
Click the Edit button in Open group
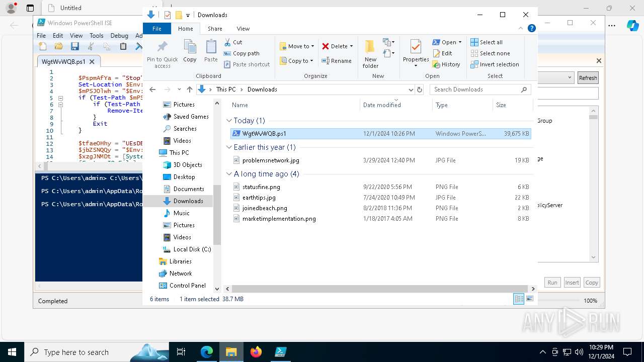click(442, 53)
